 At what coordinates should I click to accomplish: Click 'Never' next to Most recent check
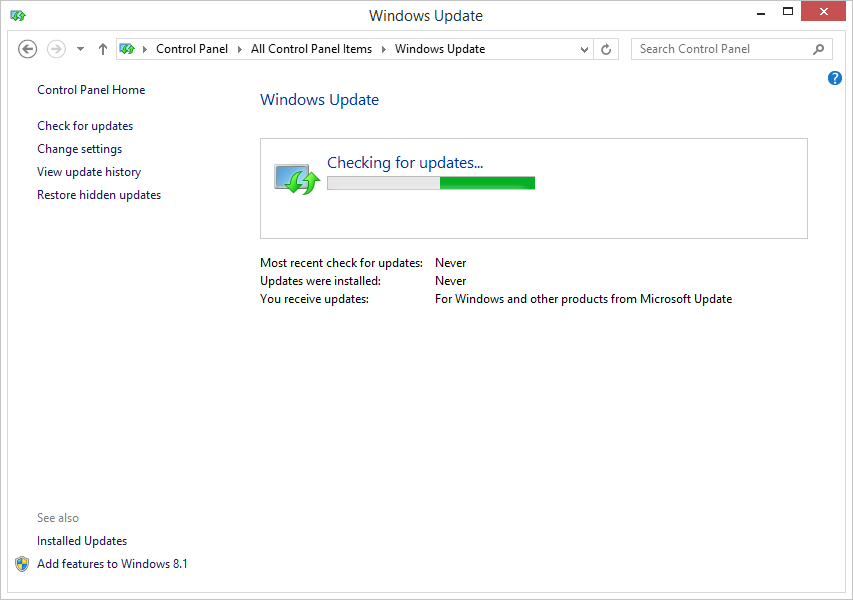(x=450, y=263)
